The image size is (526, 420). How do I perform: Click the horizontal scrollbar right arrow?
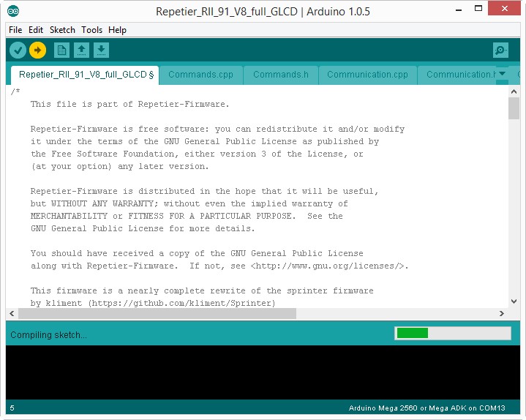[502, 313]
